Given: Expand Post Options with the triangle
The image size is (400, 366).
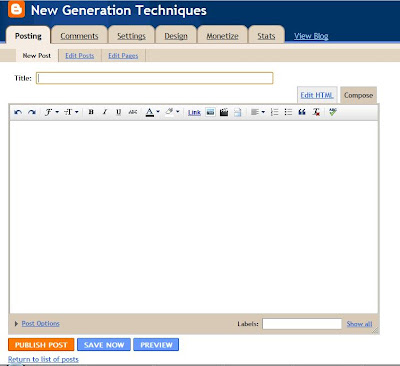Looking at the screenshot, I should pos(16,324).
